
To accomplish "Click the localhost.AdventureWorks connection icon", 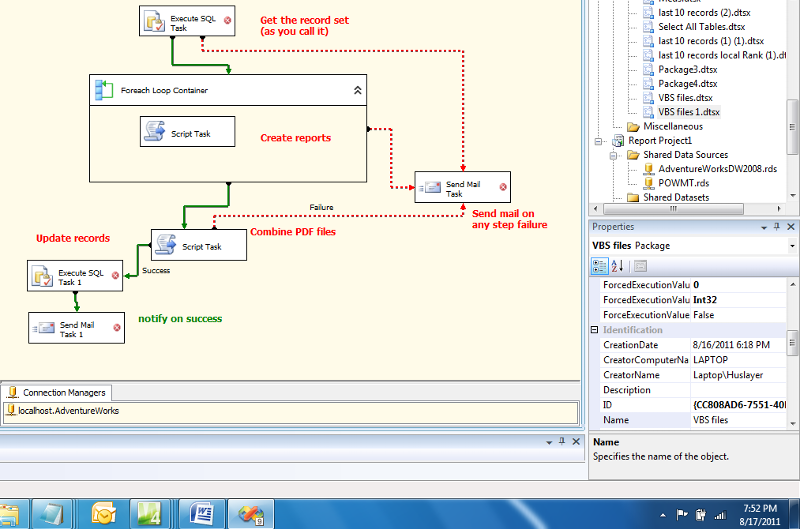I will point(11,410).
